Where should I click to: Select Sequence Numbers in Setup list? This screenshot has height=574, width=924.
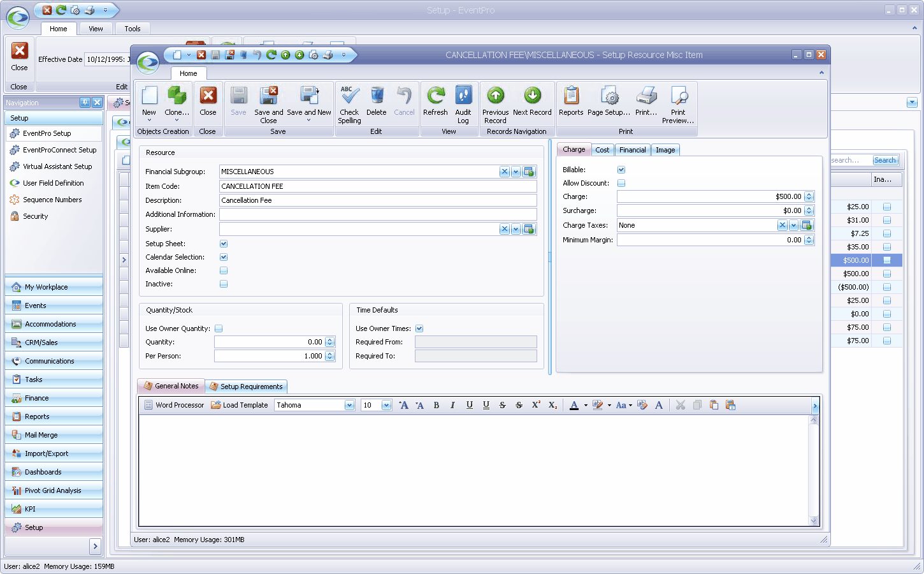point(52,200)
